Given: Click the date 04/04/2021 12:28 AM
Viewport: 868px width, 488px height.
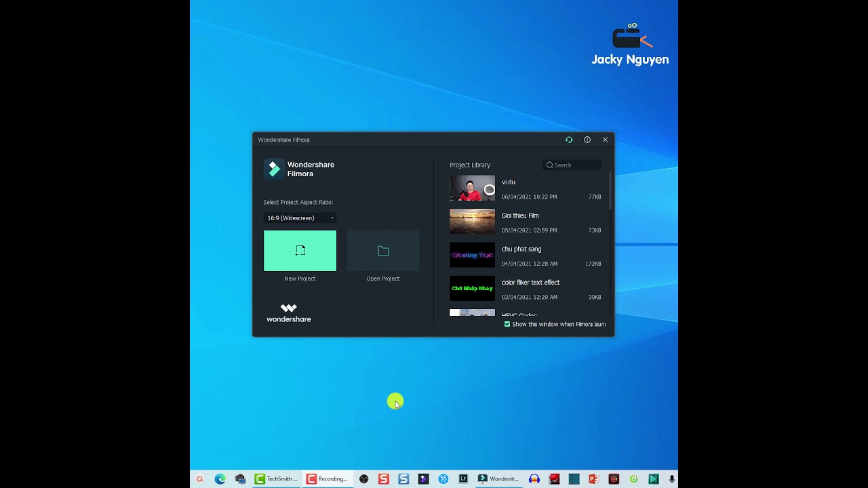Looking at the screenshot, I should click(529, 264).
